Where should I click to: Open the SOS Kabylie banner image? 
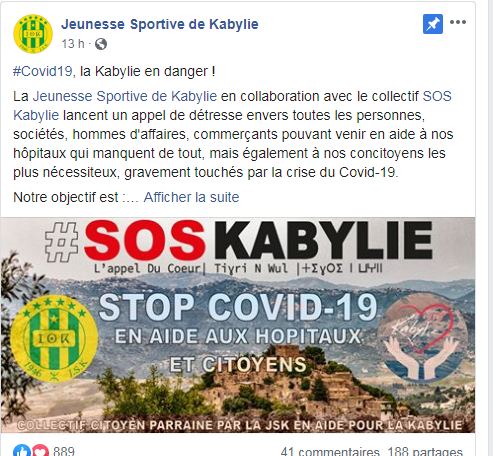point(238,325)
